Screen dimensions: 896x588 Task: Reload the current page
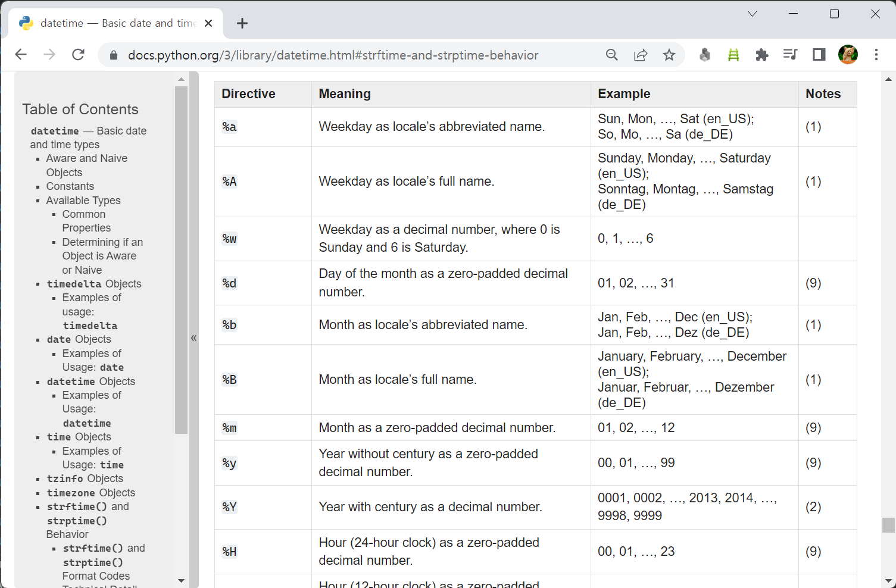coord(78,55)
